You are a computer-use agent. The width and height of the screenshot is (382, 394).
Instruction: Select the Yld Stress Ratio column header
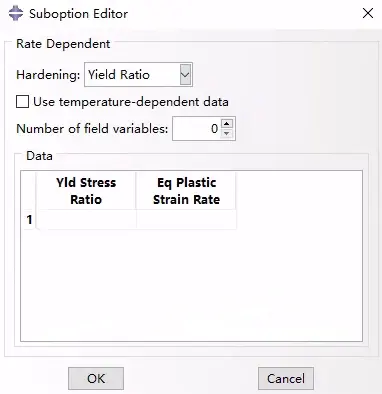86,191
